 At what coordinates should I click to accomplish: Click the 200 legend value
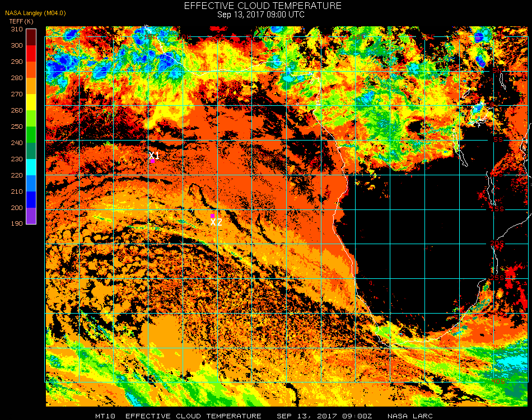point(17,208)
